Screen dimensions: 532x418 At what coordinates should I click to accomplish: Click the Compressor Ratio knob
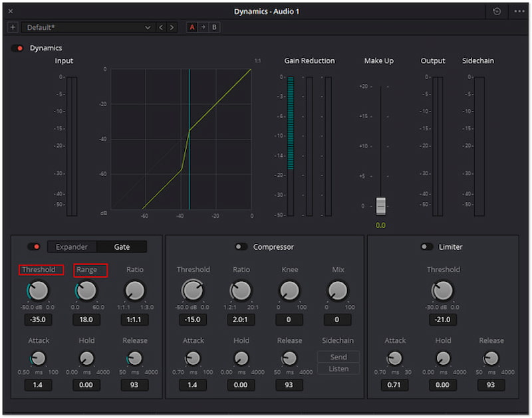(241, 290)
